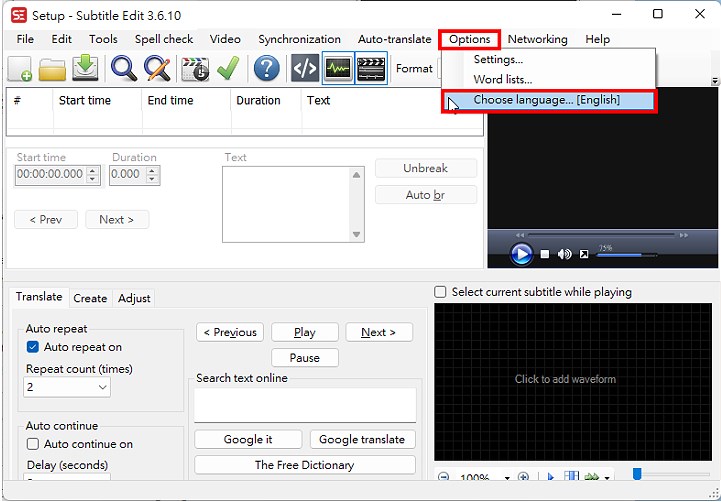Toggle the waveform display toolbar icon
721x502 pixels.
338,68
